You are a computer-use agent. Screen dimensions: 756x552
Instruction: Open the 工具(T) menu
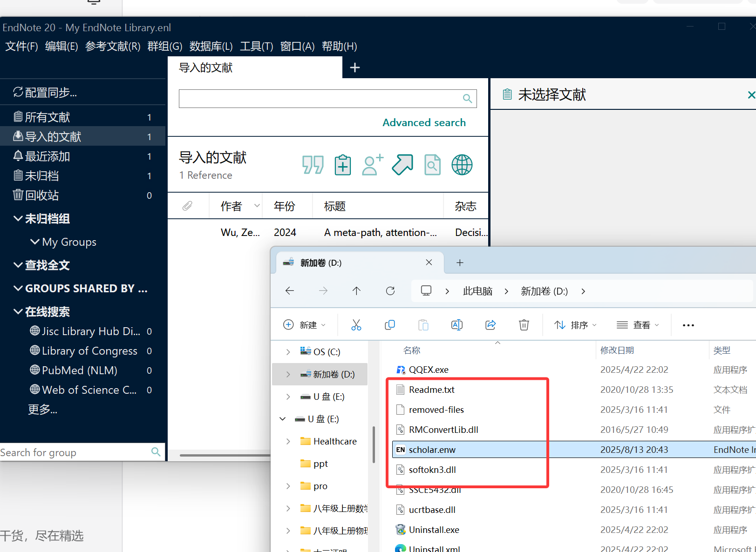[x=257, y=47]
